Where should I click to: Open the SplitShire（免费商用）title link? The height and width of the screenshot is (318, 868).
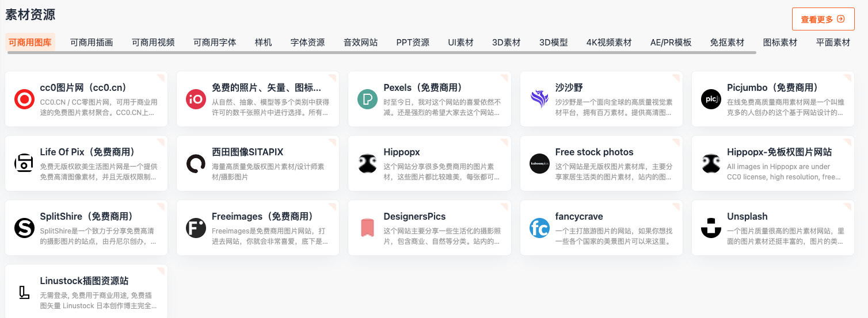click(87, 216)
